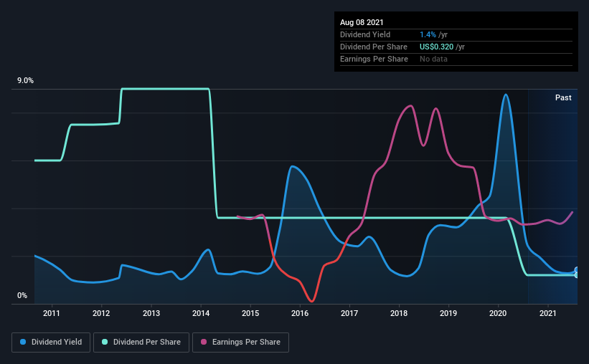This screenshot has height=364, width=589.
Task: Click the blue Dividend Yield legend dot
Action: 23,342
